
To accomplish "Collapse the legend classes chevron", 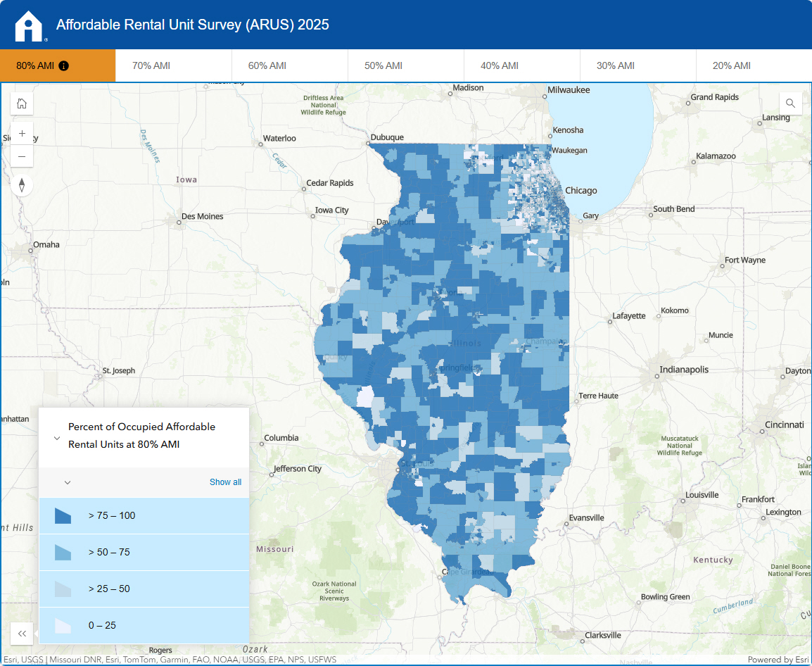I will tap(68, 482).
